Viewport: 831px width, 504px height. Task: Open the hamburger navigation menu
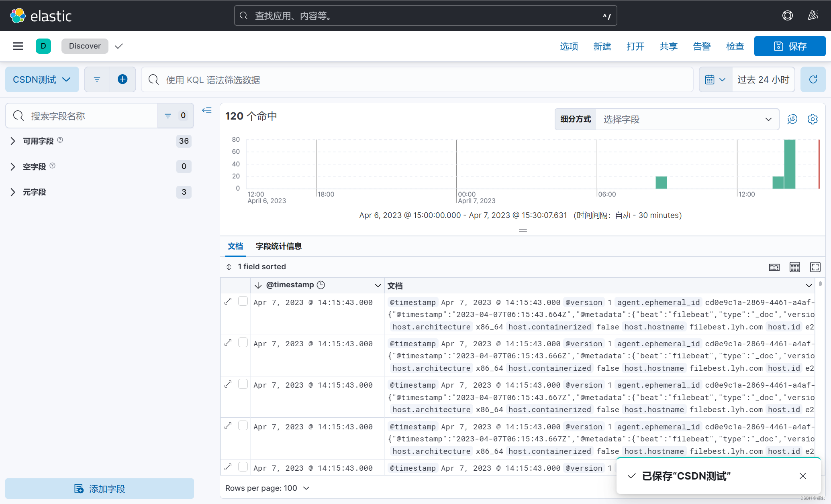(18, 46)
